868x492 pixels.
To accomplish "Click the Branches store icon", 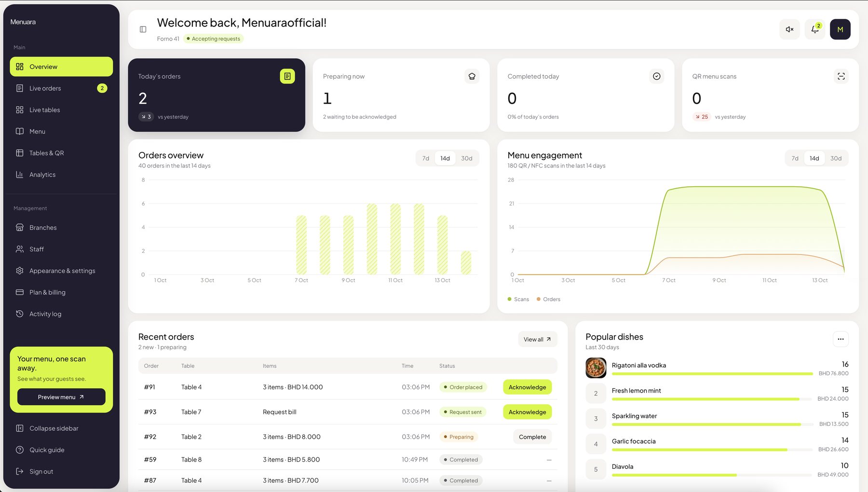I will click(20, 228).
